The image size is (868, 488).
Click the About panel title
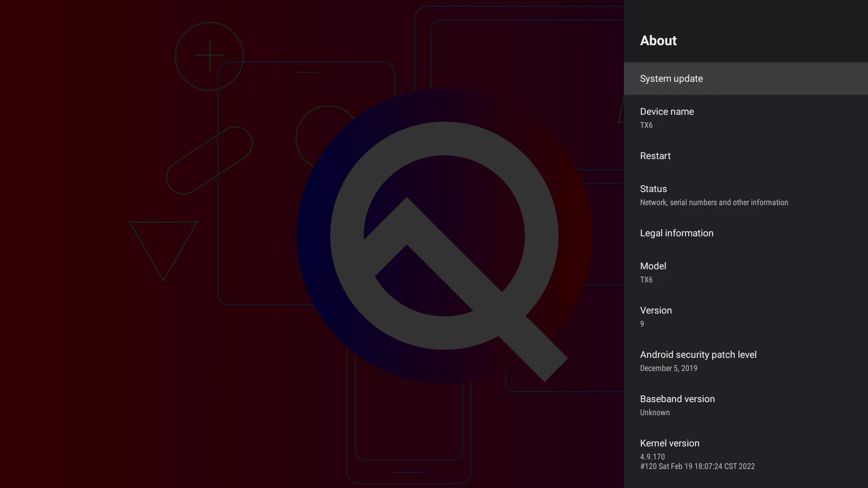pos(658,41)
